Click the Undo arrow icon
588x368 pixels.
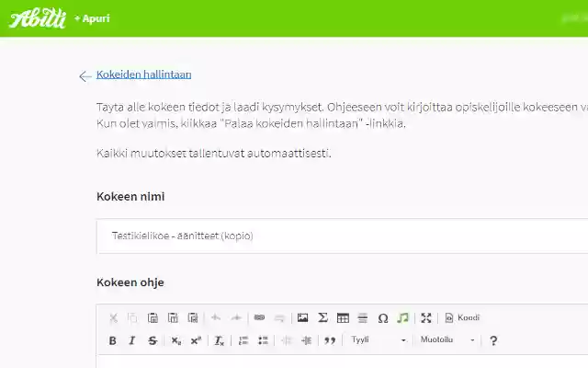(216, 318)
